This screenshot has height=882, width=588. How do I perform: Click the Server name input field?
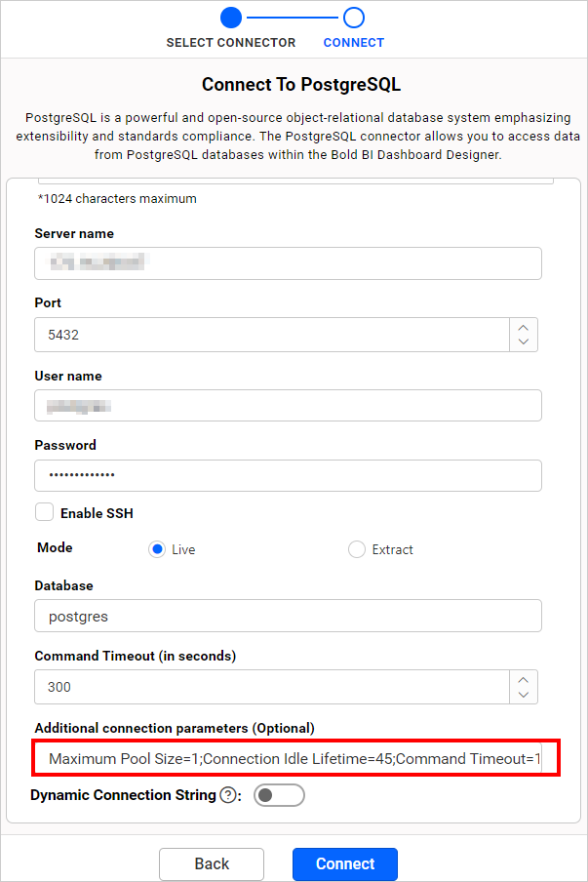tap(288, 263)
